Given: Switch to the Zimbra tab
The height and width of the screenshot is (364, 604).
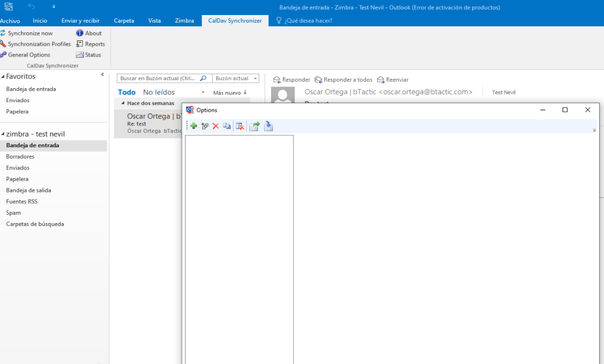Looking at the screenshot, I should pos(184,21).
